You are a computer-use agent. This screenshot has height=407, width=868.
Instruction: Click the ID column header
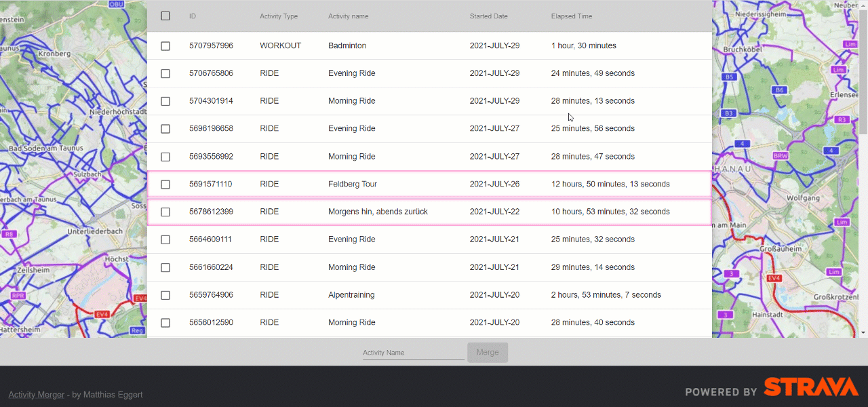click(193, 16)
